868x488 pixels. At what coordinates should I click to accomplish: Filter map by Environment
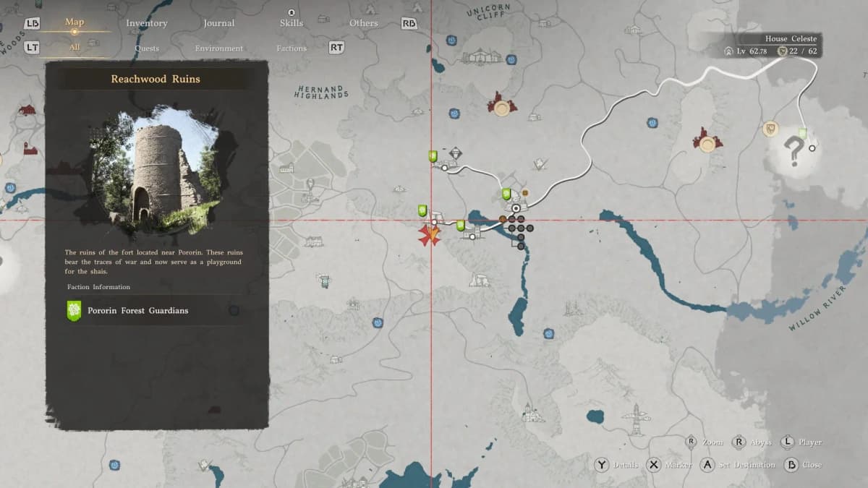pos(218,48)
